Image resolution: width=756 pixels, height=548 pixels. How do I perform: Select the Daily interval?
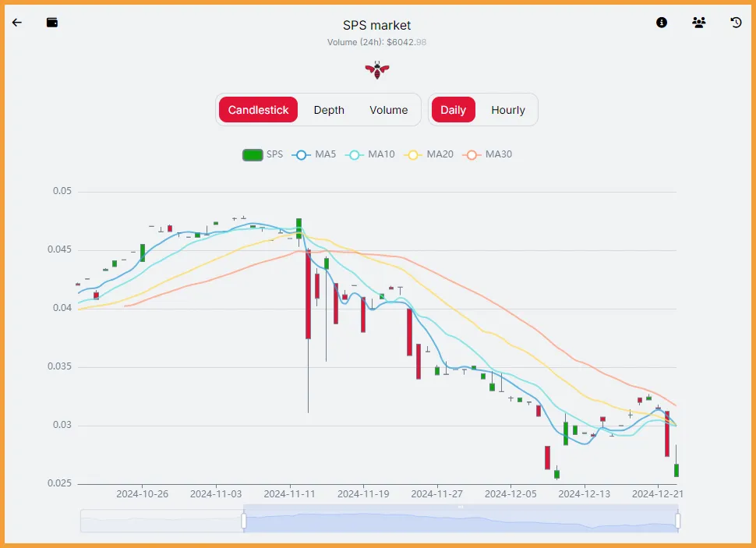454,110
